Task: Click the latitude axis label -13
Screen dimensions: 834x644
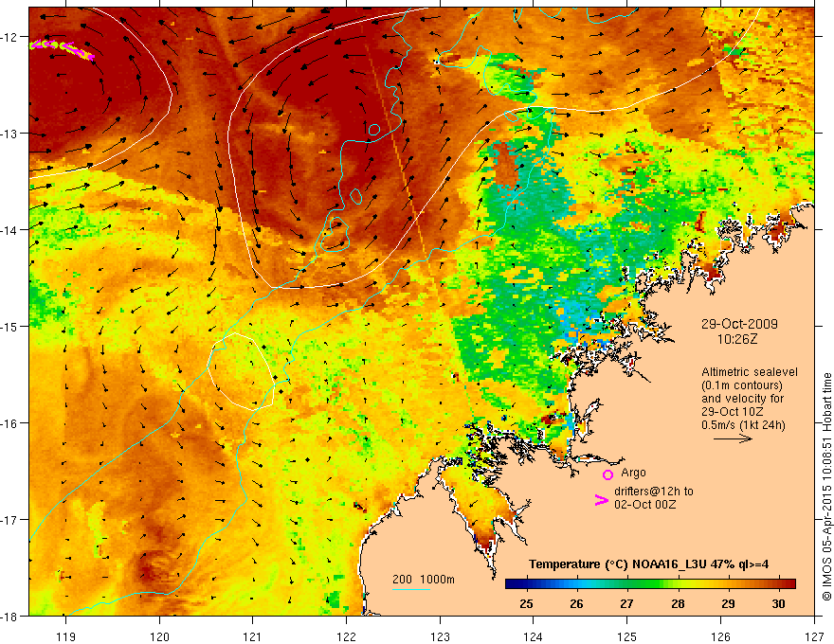Action: pyautogui.click(x=9, y=134)
